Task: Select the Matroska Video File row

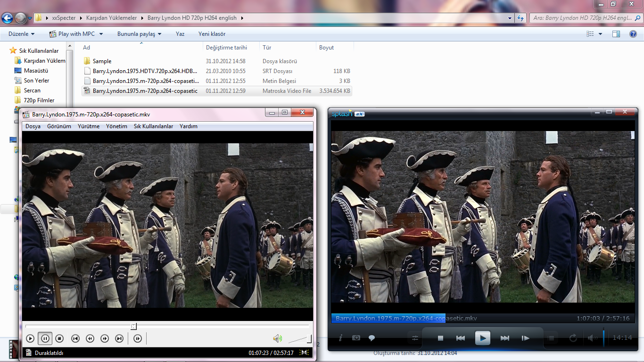Action: (x=217, y=91)
